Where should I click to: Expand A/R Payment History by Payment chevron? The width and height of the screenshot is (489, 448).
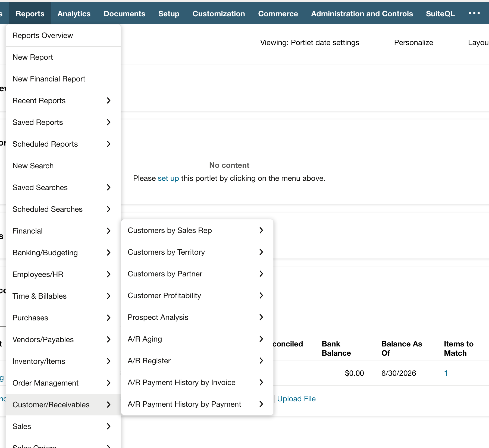tap(261, 404)
